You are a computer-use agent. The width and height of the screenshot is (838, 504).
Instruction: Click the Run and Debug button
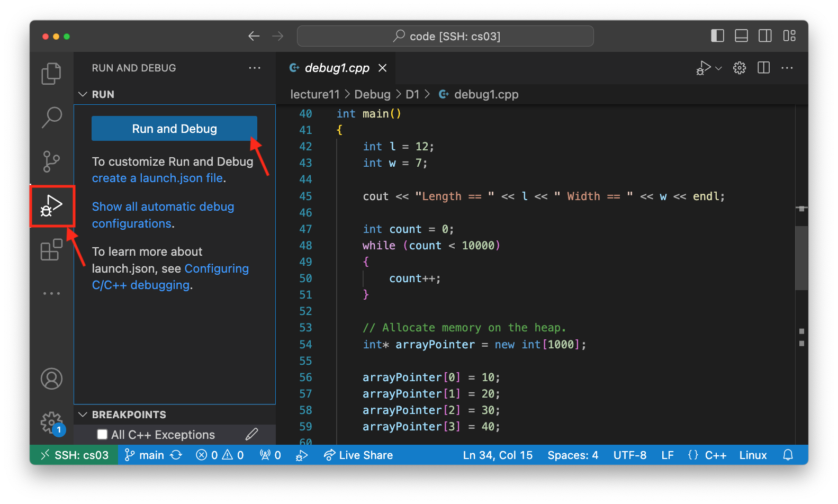click(x=174, y=129)
